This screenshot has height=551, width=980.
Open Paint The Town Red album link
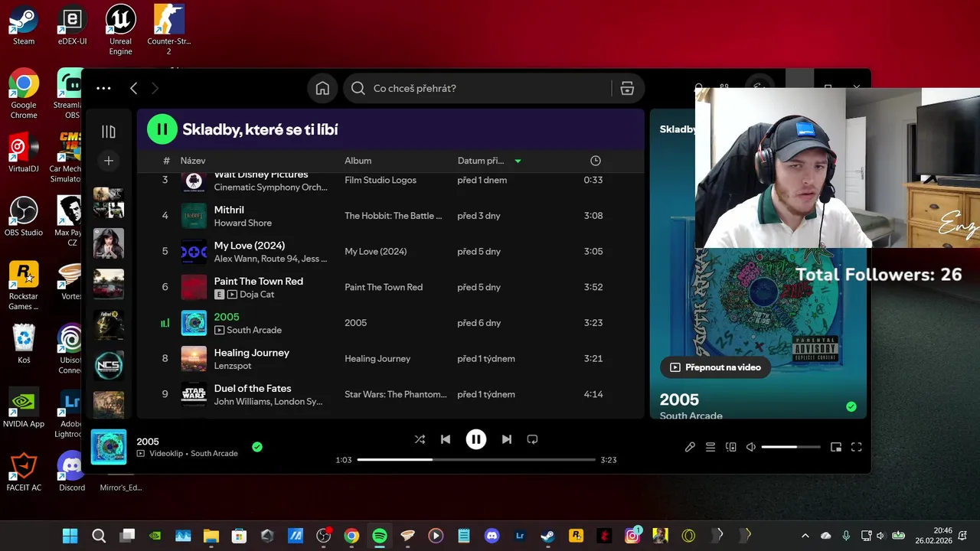pyautogui.click(x=384, y=287)
